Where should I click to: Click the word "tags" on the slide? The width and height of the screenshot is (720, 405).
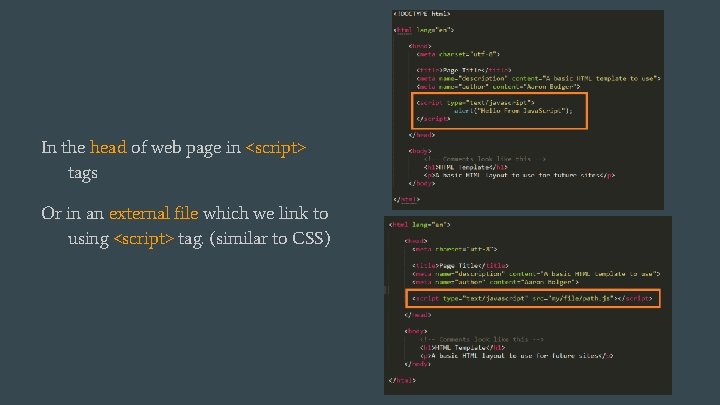click(x=83, y=173)
